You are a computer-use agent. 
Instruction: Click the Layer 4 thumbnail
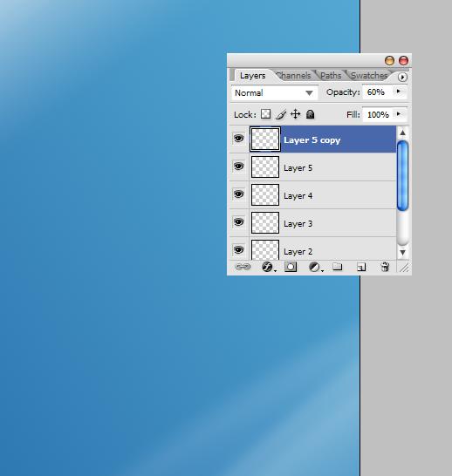tap(265, 195)
